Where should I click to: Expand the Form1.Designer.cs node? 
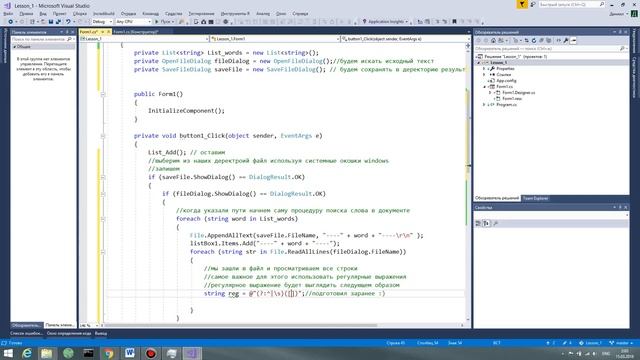point(490,93)
